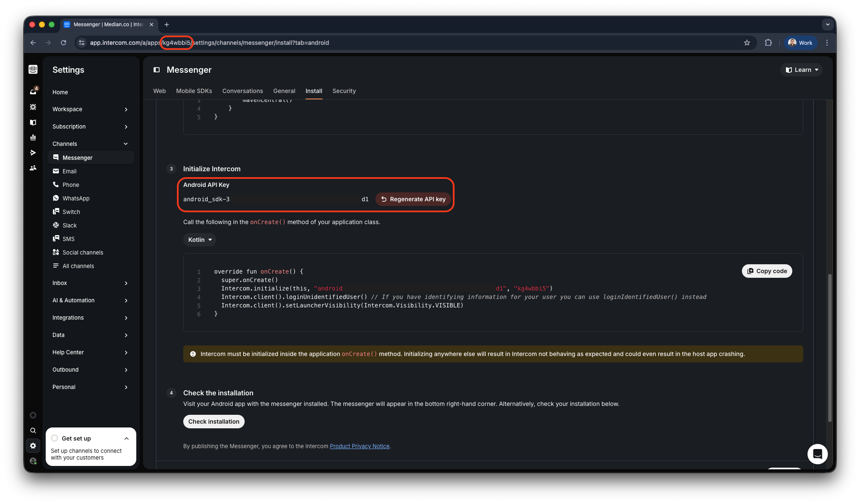Open the Kotlin language dropdown
The image size is (860, 504).
tap(200, 240)
